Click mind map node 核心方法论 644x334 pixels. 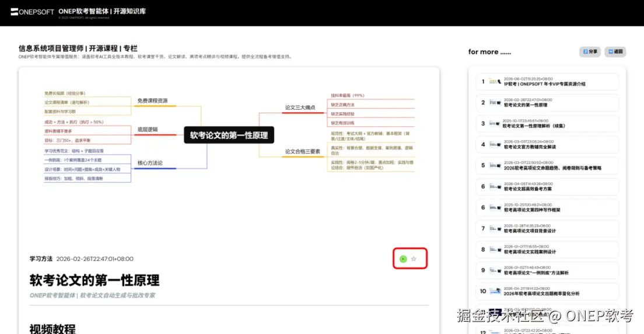click(x=150, y=163)
